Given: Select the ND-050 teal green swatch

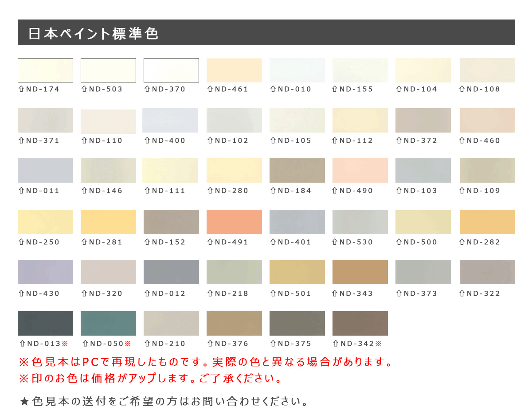Looking at the screenshot, I should click(x=108, y=323).
